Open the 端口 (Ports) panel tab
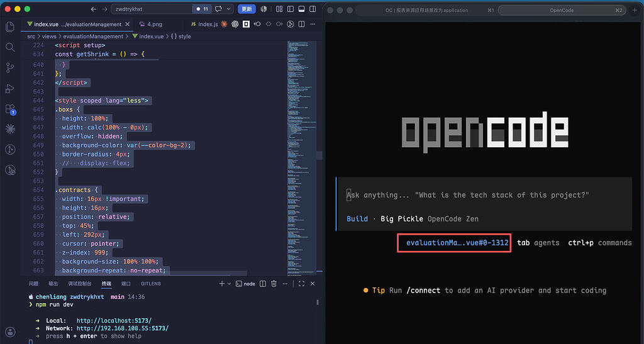 pyautogui.click(x=126, y=284)
